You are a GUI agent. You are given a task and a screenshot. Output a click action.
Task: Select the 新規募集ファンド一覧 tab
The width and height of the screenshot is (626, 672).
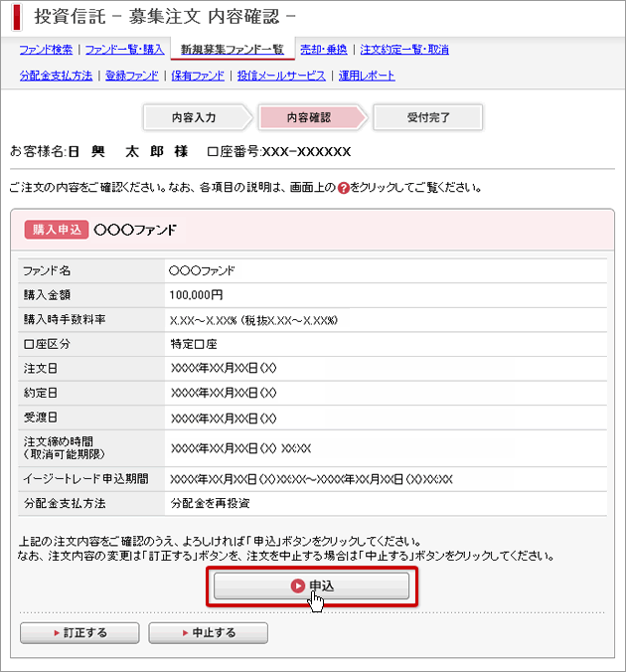pyautogui.click(x=232, y=50)
